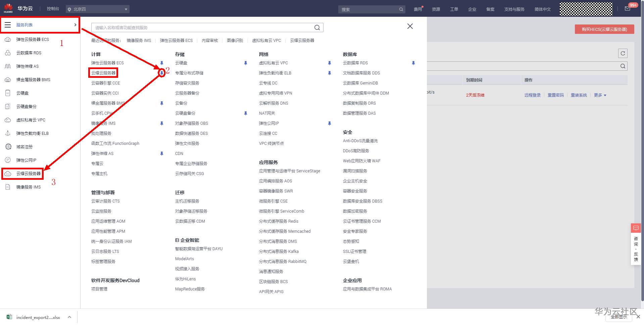The image size is (644, 325).
Task: Expand the 服务列表 chevron arrow
Action: coord(75,25)
